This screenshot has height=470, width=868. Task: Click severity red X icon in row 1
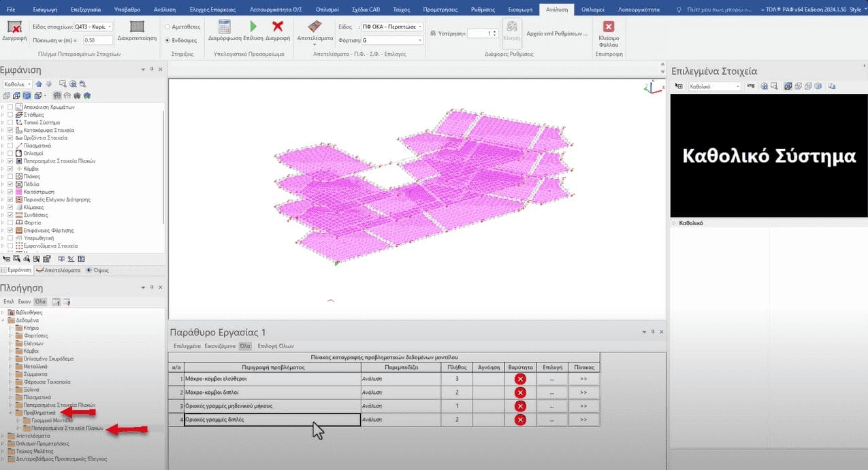pos(520,378)
